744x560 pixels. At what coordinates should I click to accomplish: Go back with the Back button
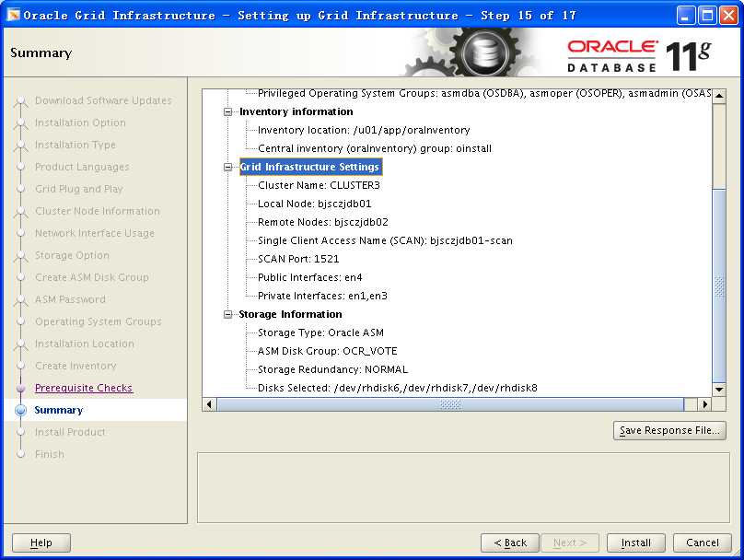pos(510,542)
